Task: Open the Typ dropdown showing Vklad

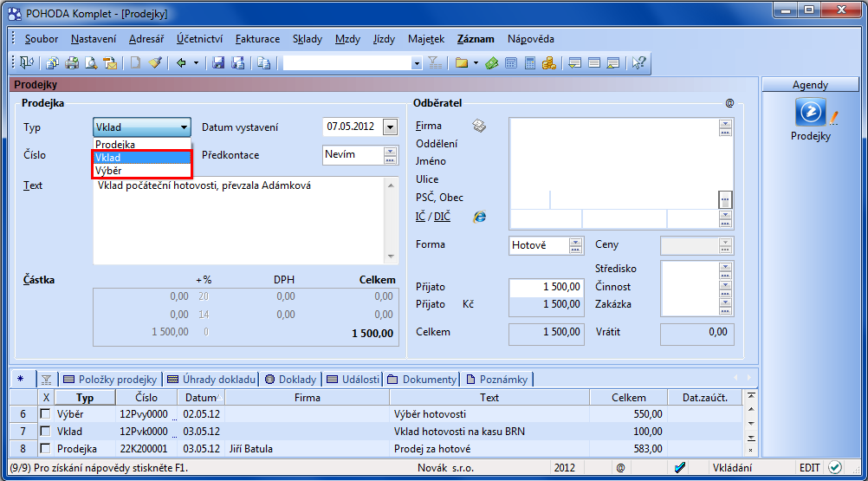Action: click(142, 127)
